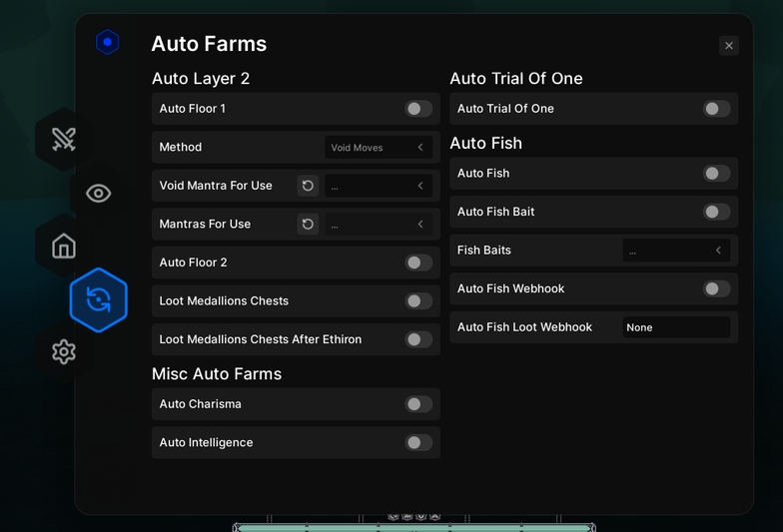Enable Auto Charisma switch
Viewport: 783px width, 532px height.
click(418, 404)
